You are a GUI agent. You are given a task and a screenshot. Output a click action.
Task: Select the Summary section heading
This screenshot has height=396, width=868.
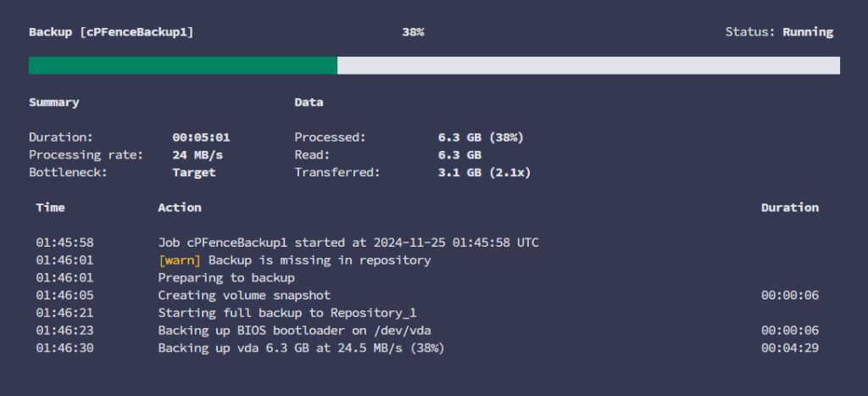tap(54, 103)
